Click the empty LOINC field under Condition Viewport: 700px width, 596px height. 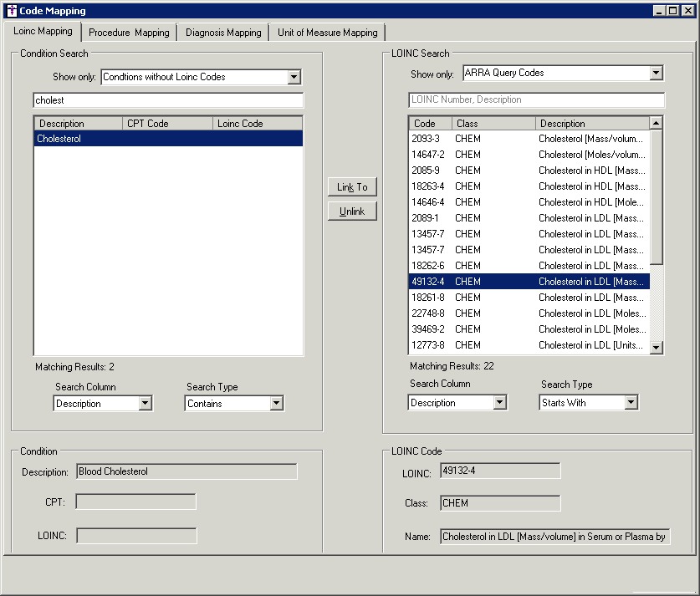point(136,536)
